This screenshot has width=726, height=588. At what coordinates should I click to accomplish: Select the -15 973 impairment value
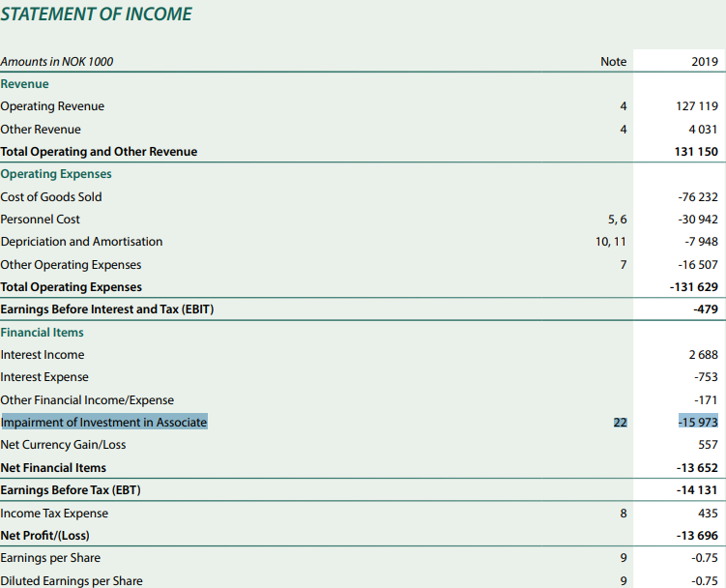(x=698, y=422)
